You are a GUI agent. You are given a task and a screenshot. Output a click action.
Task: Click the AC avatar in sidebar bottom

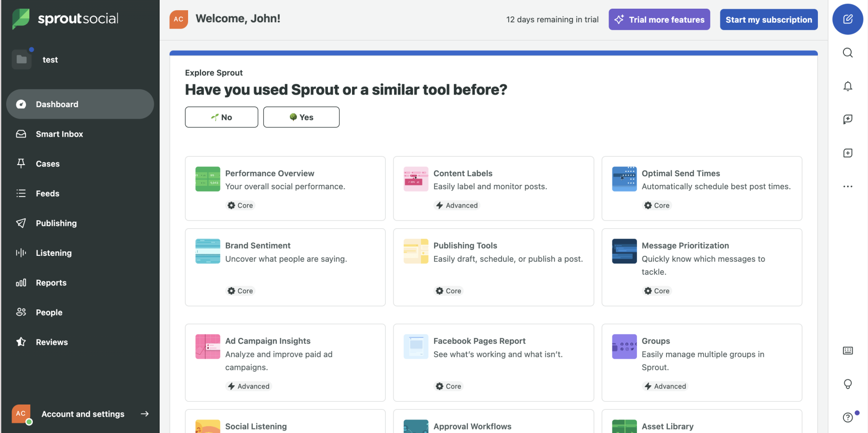point(21,414)
